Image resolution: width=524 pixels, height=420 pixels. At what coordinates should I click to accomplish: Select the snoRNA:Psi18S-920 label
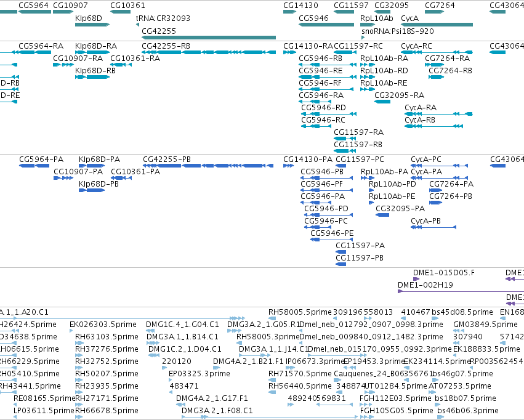click(x=398, y=31)
